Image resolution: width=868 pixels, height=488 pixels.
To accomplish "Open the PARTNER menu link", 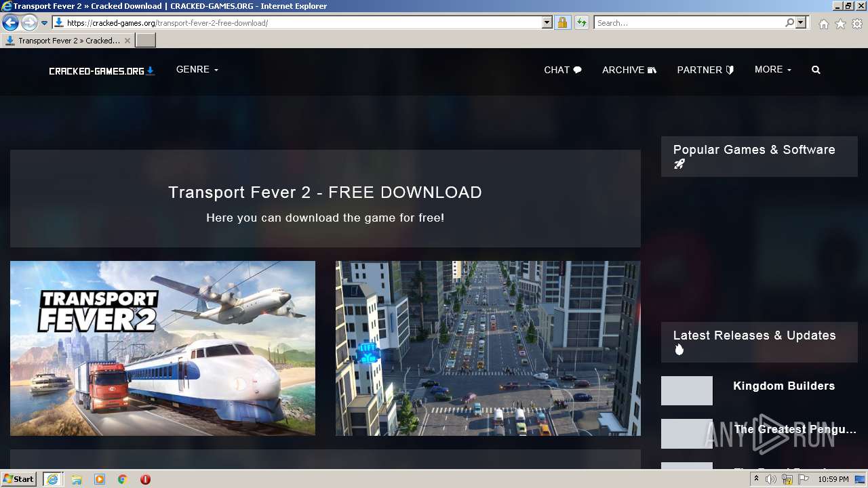I will tap(705, 70).
